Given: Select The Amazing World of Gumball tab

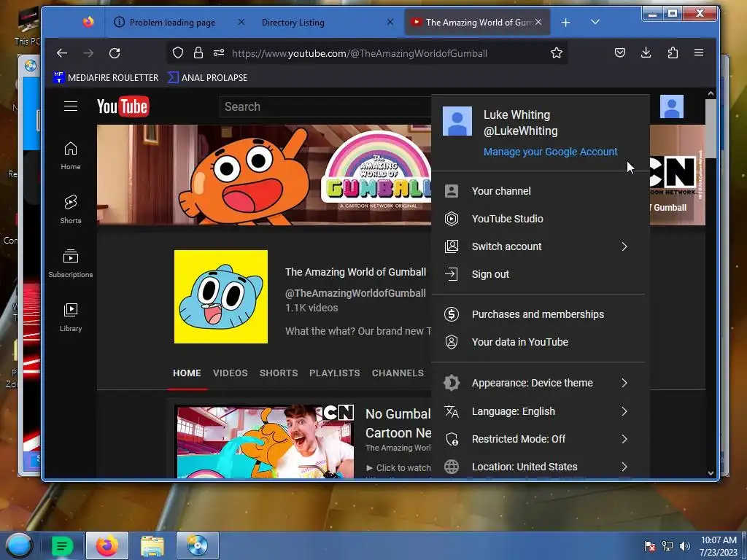Looking at the screenshot, I should [477, 23].
